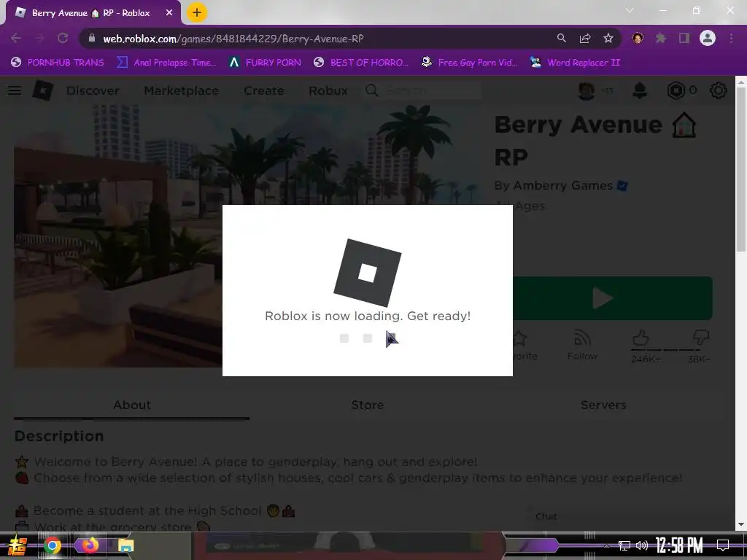747x560 pixels.
Task: Open the Create menu item
Action: (x=264, y=90)
